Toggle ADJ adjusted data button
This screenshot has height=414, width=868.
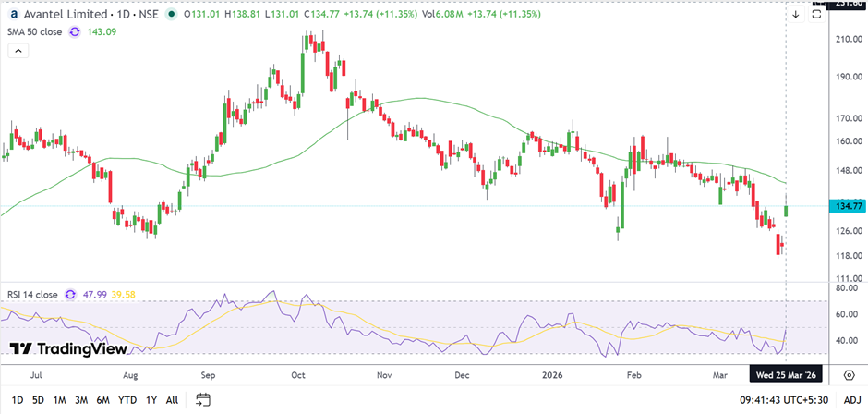coord(851,399)
